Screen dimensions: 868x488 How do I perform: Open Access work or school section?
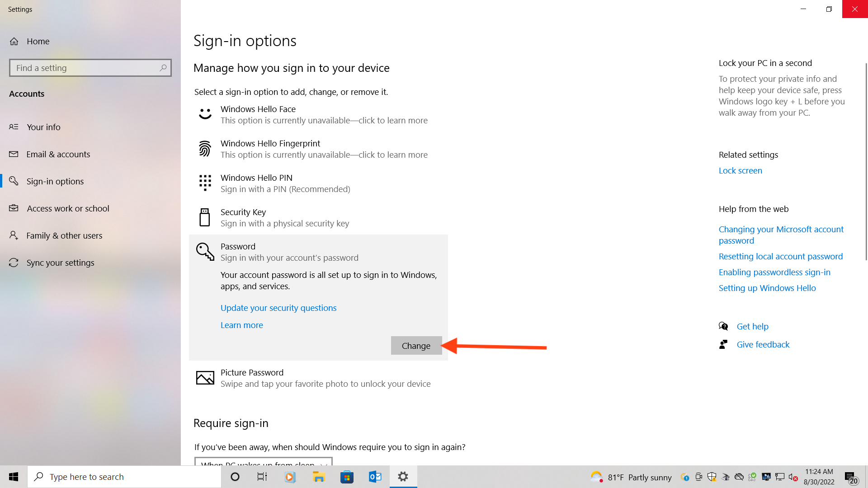coord(90,208)
